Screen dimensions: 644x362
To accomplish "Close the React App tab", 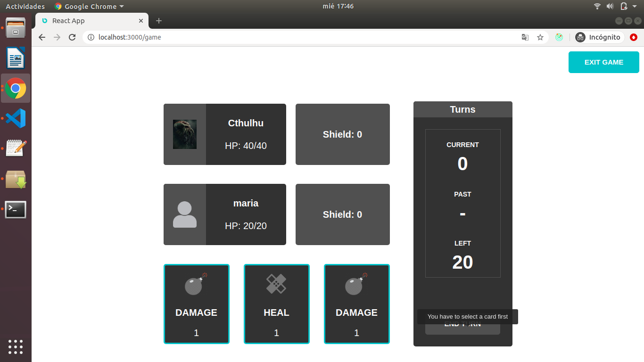I will pos(141,21).
